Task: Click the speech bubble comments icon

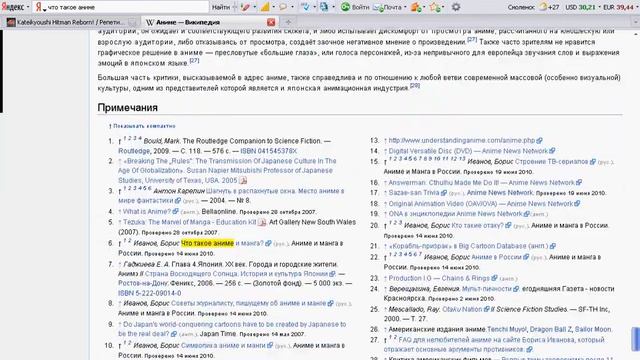Action: coord(282,7)
